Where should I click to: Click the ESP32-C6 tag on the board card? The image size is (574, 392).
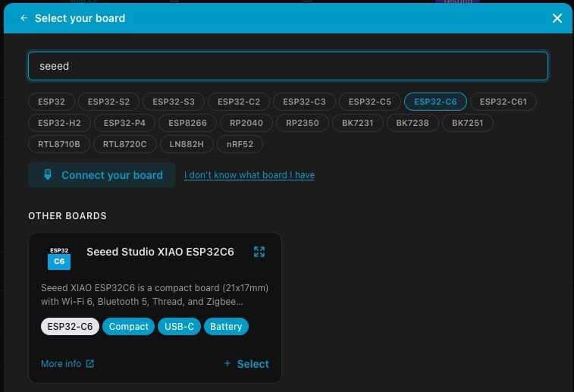tap(70, 327)
